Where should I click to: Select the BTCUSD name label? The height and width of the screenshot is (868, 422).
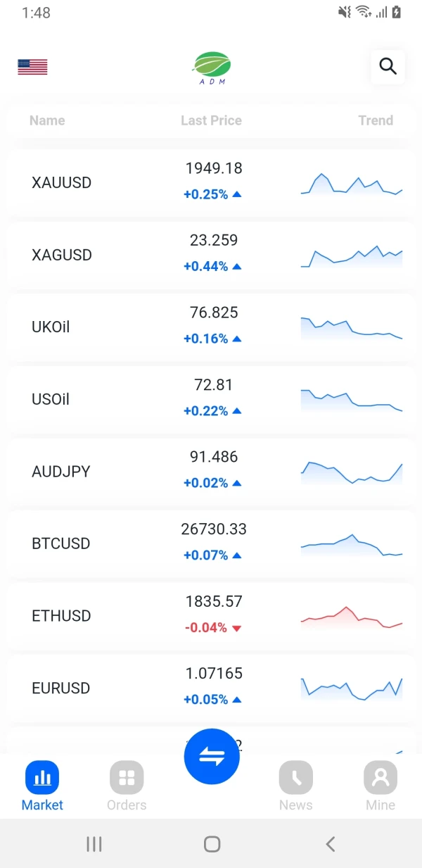[x=61, y=543]
